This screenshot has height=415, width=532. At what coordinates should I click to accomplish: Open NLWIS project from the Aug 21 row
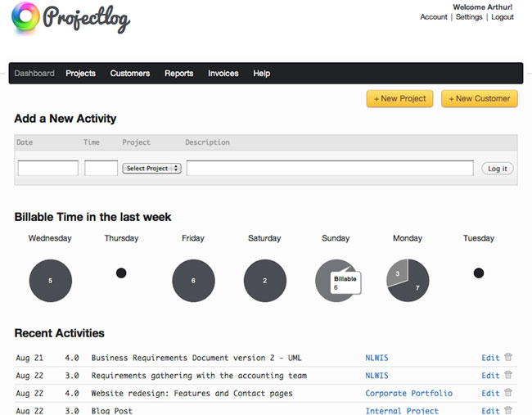[377, 358]
